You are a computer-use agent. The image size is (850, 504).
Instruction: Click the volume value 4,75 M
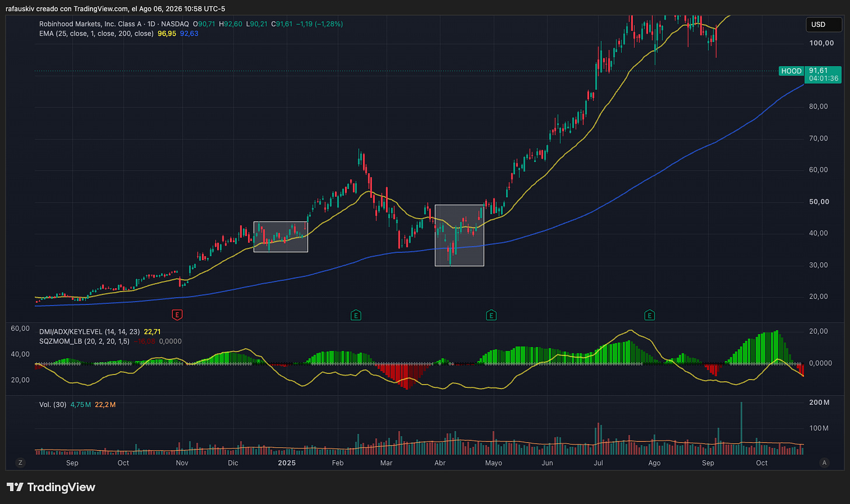click(x=81, y=404)
